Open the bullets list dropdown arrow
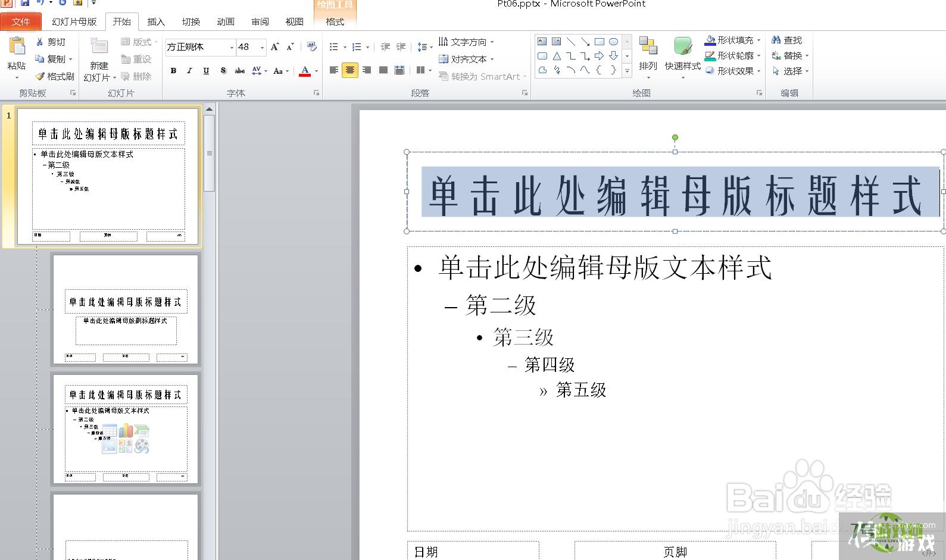The image size is (946, 560). [345, 47]
